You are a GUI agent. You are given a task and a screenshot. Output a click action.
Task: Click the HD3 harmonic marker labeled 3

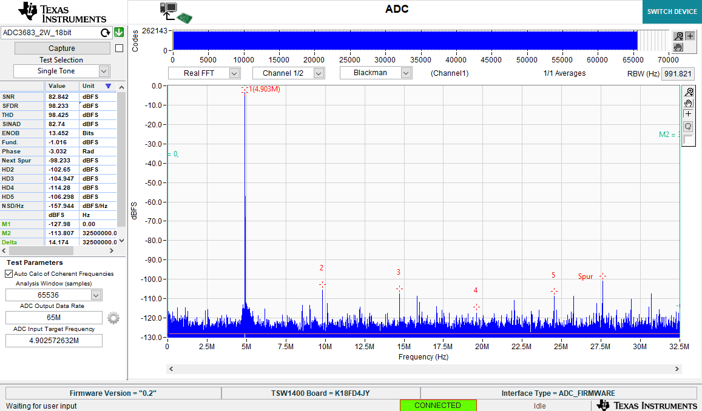[399, 289]
